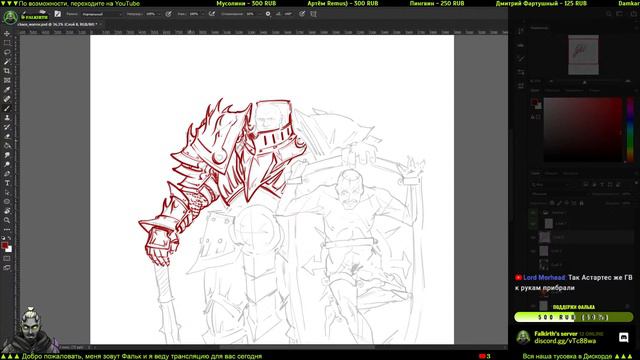Select the Rectangular Marquee tool

coord(7,43)
